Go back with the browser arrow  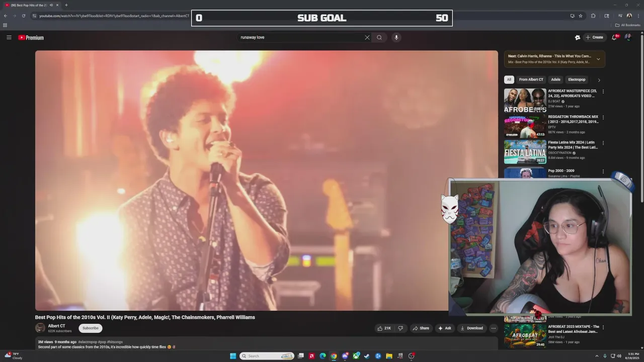[6, 16]
